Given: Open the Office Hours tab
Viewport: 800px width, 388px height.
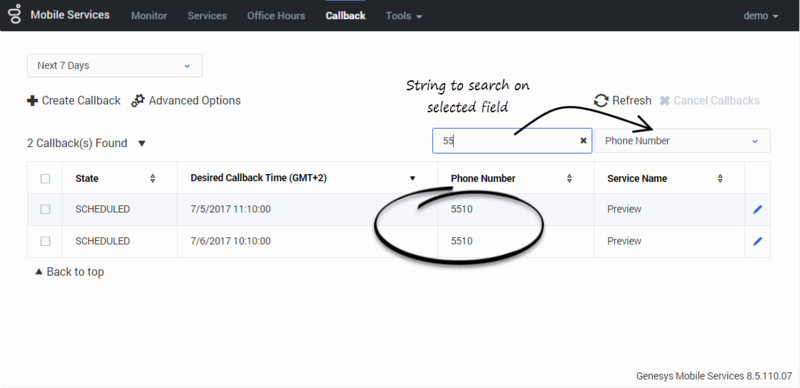Looking at the screenshot, I should tap(276, 16).
